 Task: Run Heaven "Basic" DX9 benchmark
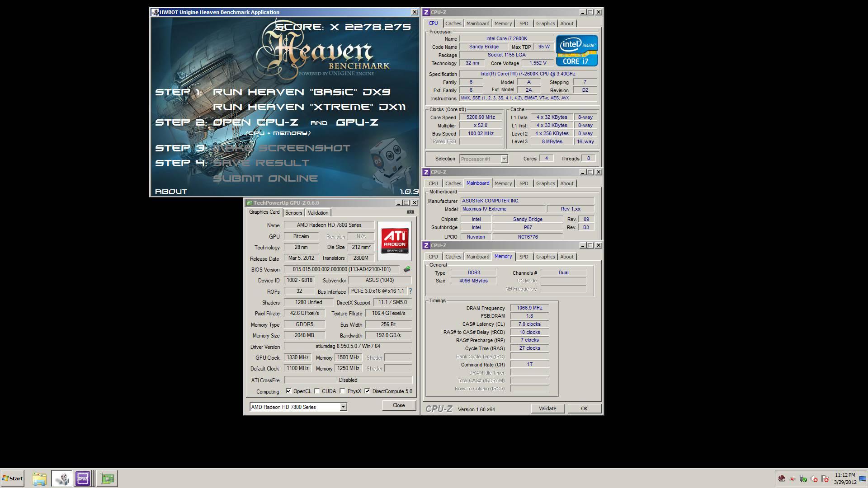point(302,92)
